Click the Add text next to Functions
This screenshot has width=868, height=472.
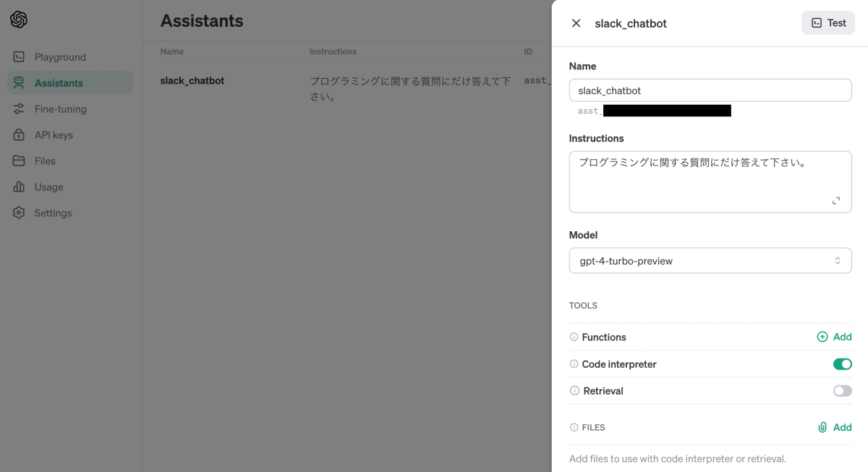tap(843, 337)
